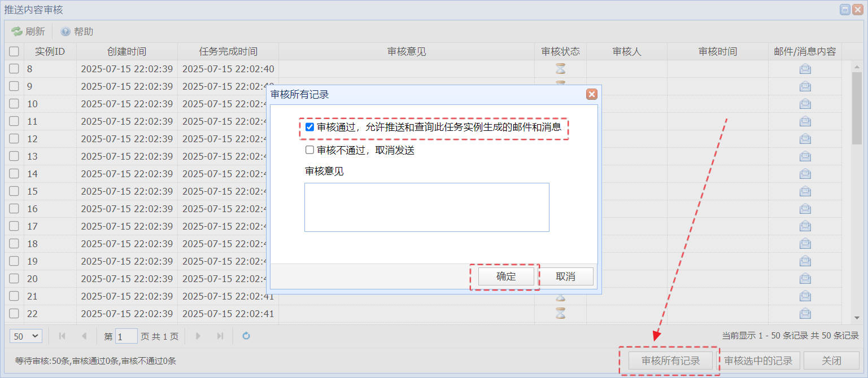Image resolution: width=868 pixels, height=378 pixels.
Task: Click hourglass status icon for instance 8
Action: [560, 69]
